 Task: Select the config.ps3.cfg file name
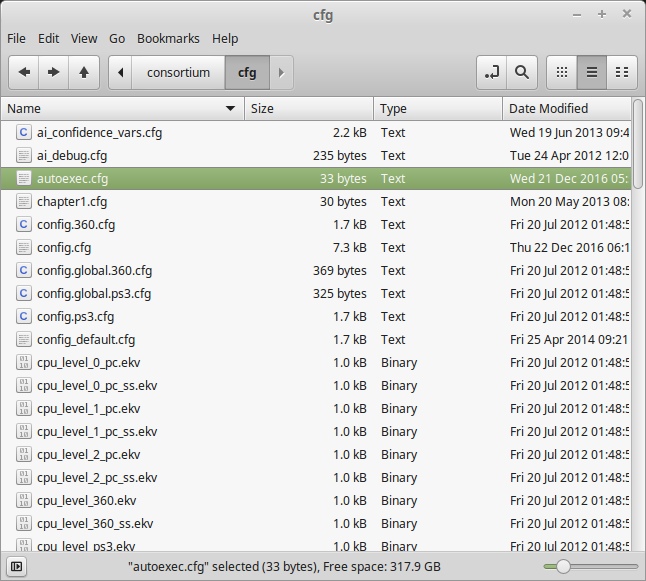coord(75,317)
